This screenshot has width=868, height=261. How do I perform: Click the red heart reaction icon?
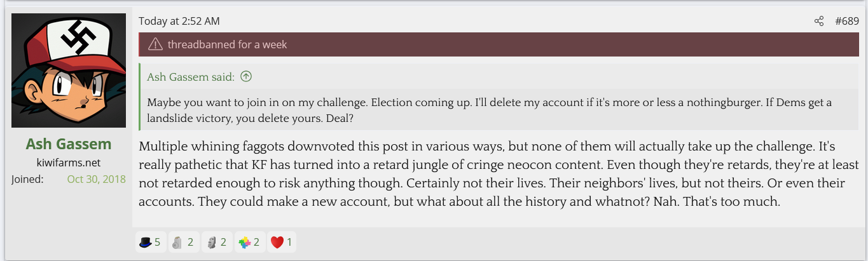point(277,242)
